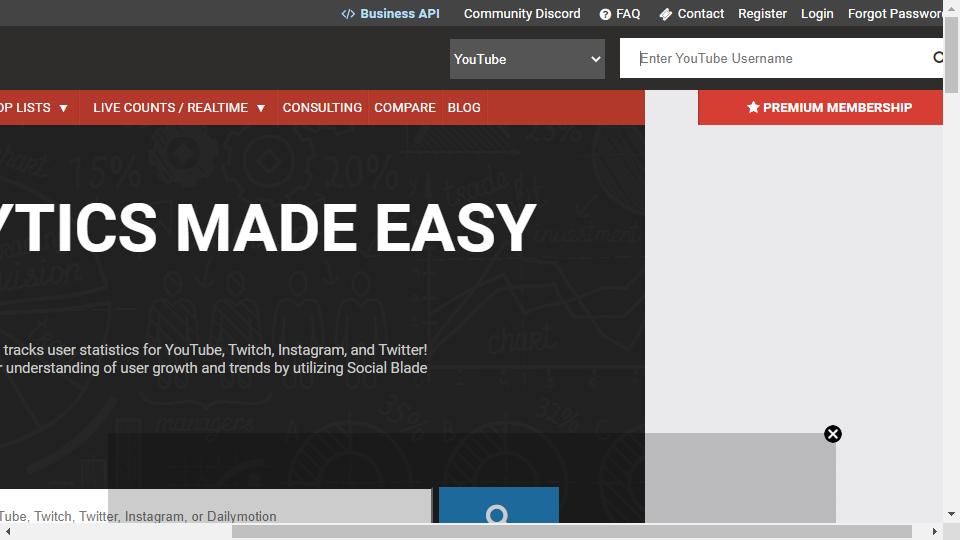Click the horizontal scrollbar thumb
The image size is (960, 540).
[x=572, y=531]
